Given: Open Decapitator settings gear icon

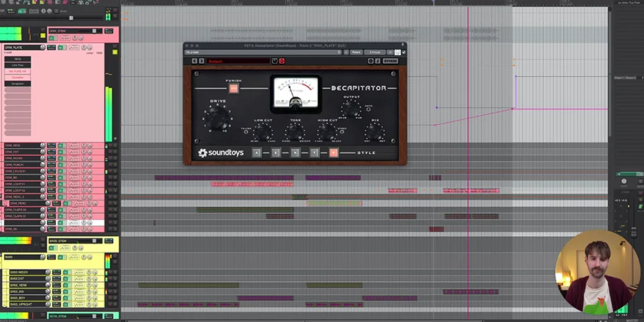Looking at the screenshot, I should coord(371,61).
